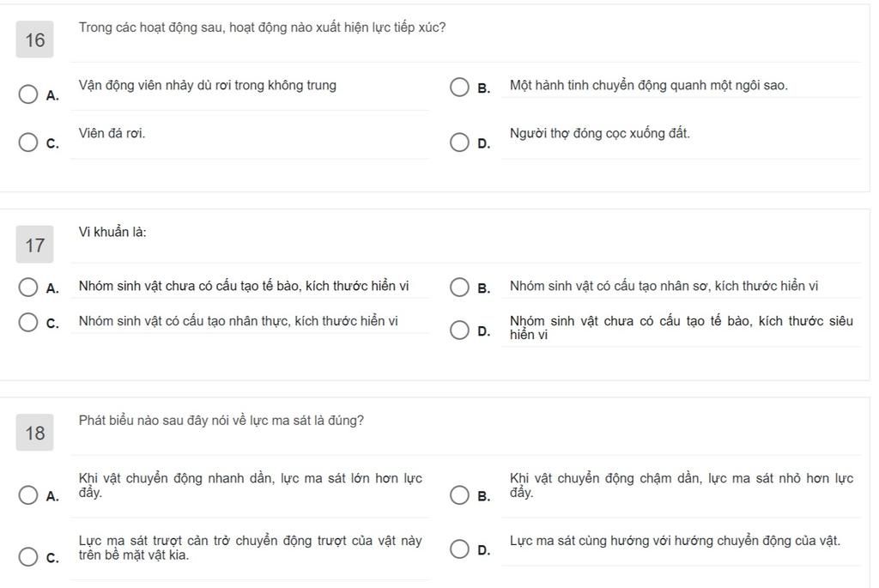Select radio option B for question 17
879x588 pixels.
tap(460, 287)
